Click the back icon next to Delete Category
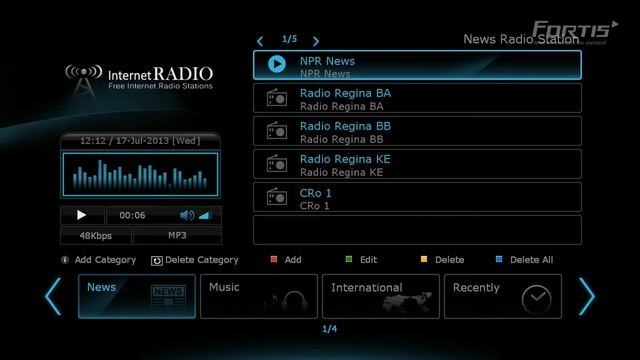Screen dimensions: 640x360 [x=157, y=261]
